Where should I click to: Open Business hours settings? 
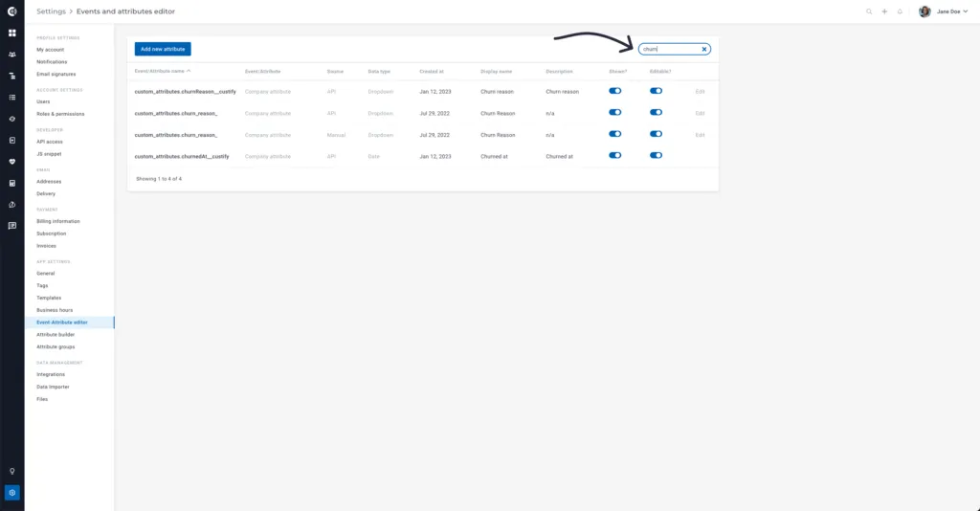(x=55, y=310)
